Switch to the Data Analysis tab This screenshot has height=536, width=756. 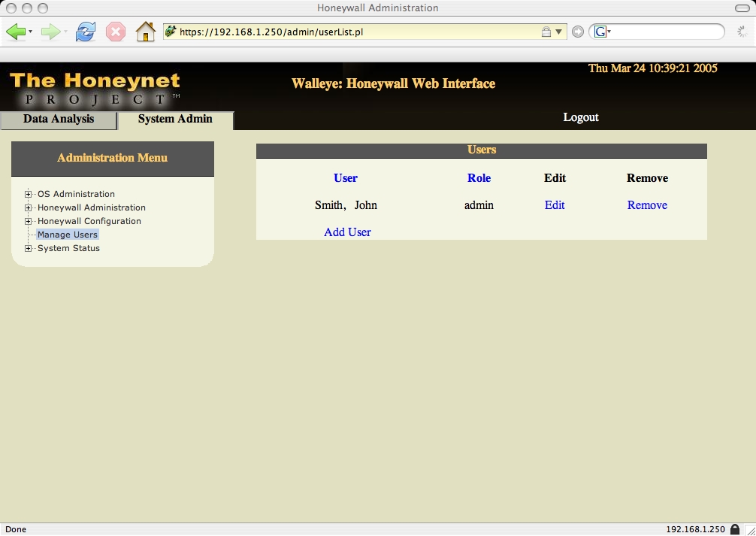pos(59,120)
